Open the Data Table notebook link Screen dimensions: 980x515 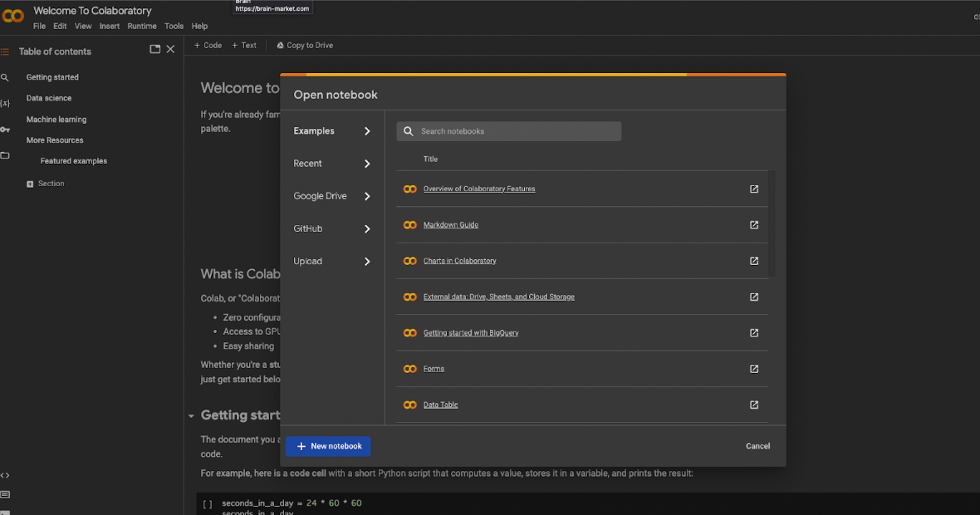click(441, 405)
